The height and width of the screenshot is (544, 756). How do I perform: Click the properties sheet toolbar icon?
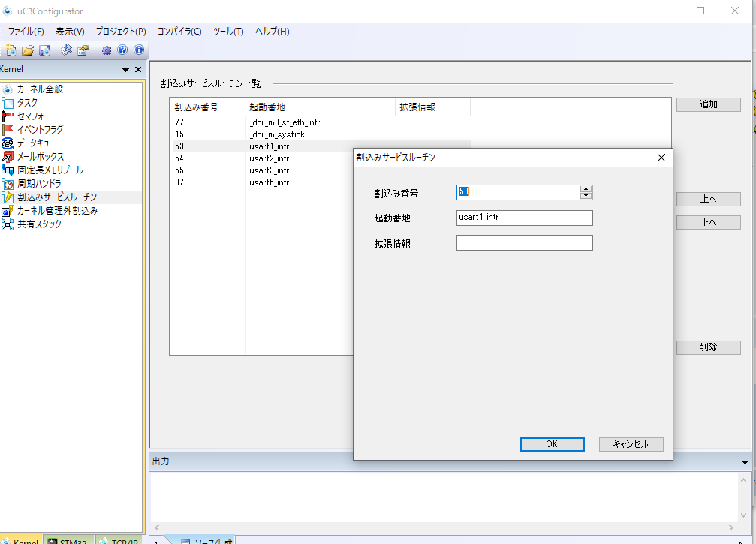coord(83,50)
